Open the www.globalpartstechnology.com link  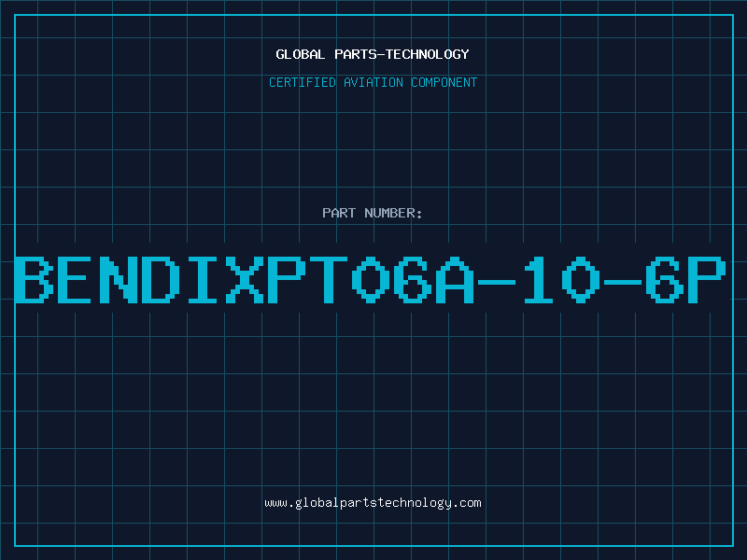373,503
